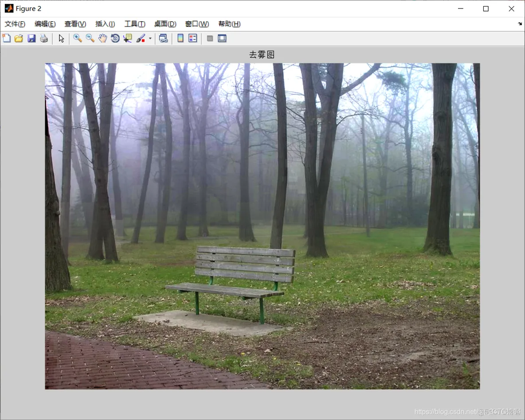This screenshot has width=525, height=420.
Task: Click the 去雾图 axes title
Action: tap(262, 54)
